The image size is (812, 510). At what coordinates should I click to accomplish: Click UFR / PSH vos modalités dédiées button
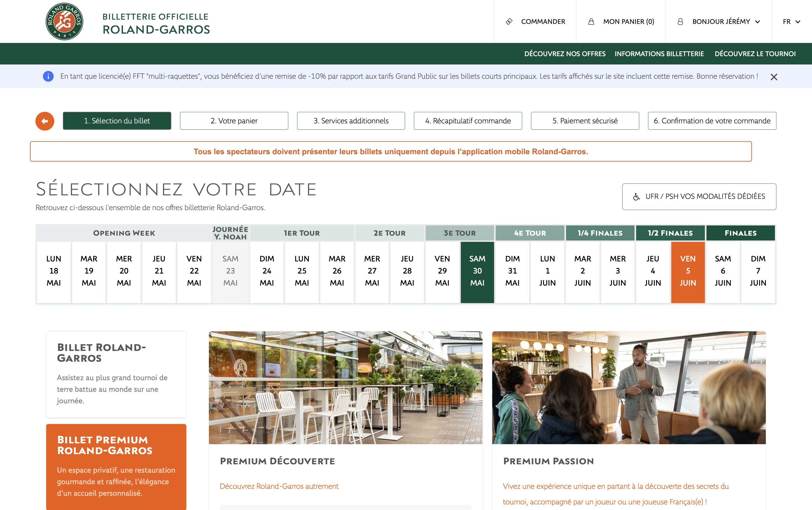tap(699, 196)
